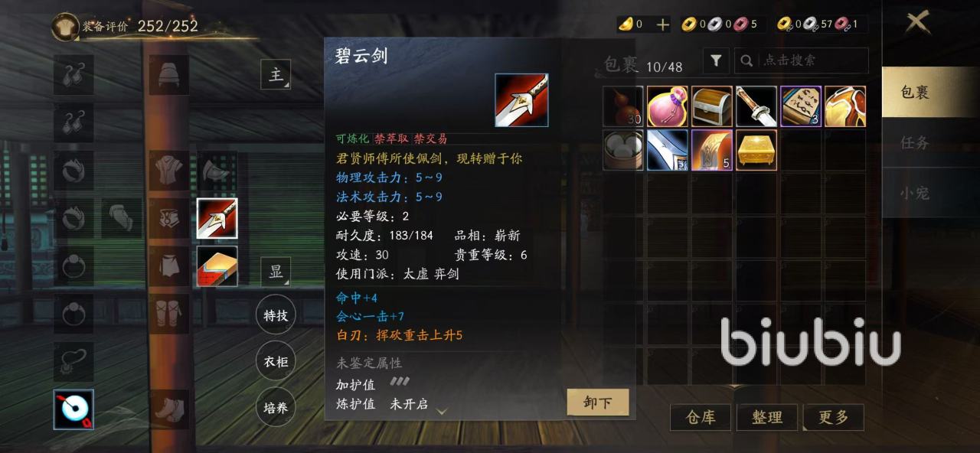Viewport: 980px width, 453px height.
Task: Click the plus icon to add gold
Action: [663, 24]
